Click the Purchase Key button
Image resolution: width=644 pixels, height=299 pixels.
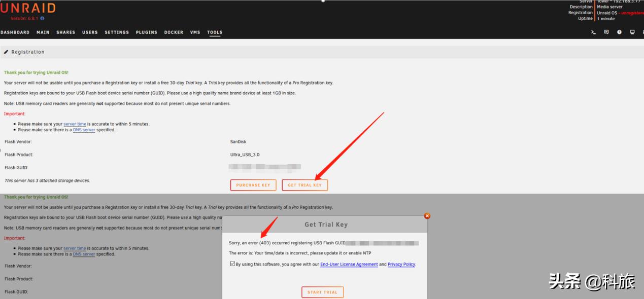tap(253, 185)
